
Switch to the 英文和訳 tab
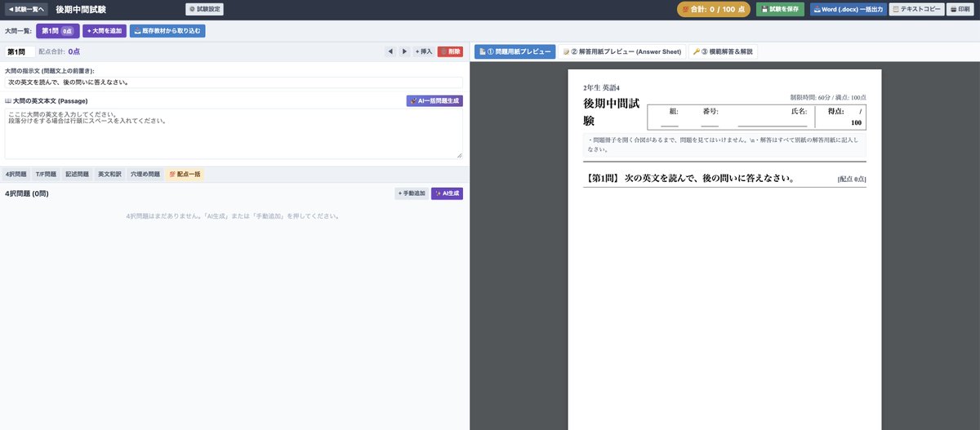point(109,175)
